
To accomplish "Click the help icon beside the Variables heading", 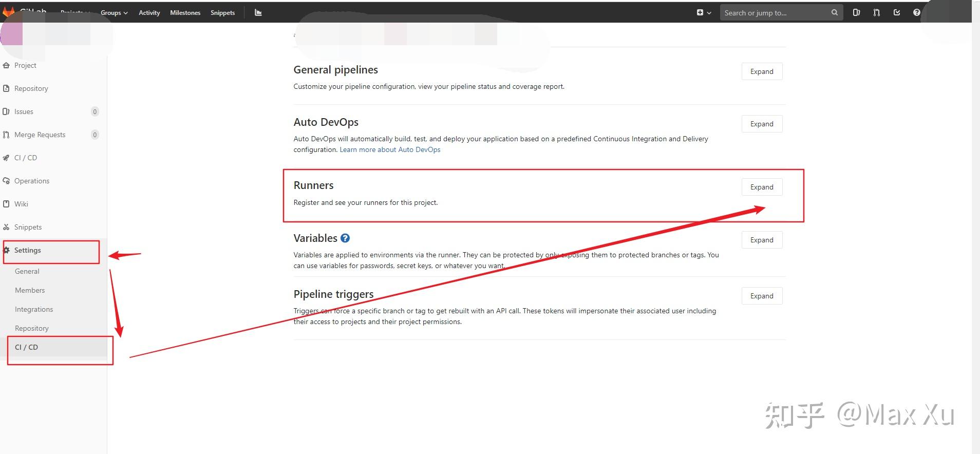I will coord(345,238).
